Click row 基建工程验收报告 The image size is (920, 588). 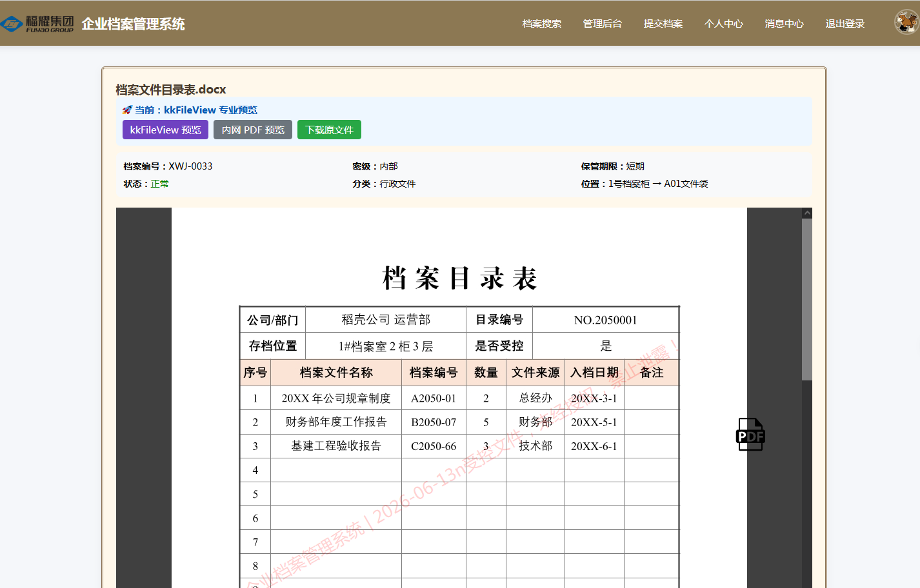tap(336, 446)
